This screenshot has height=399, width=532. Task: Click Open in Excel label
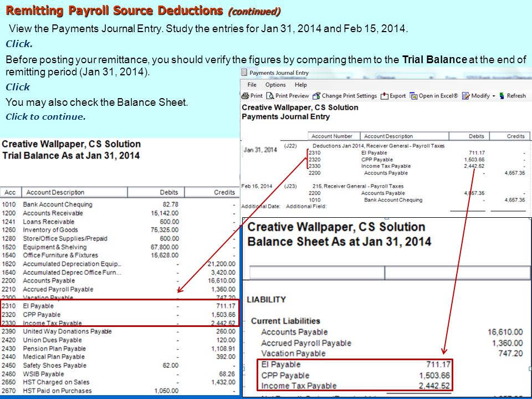[438, 96]
